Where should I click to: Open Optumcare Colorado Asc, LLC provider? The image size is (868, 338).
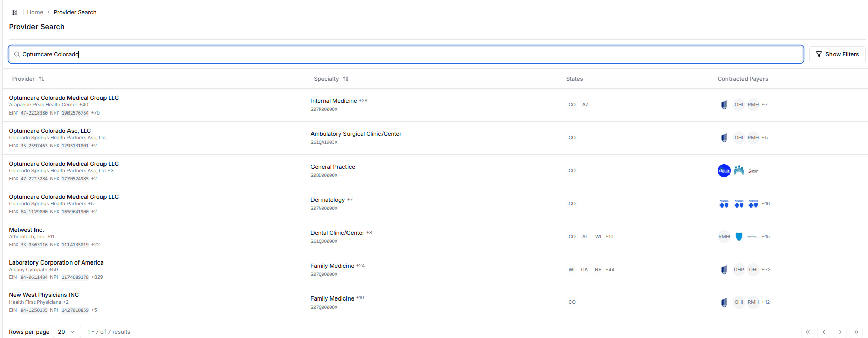pos(50,131)
